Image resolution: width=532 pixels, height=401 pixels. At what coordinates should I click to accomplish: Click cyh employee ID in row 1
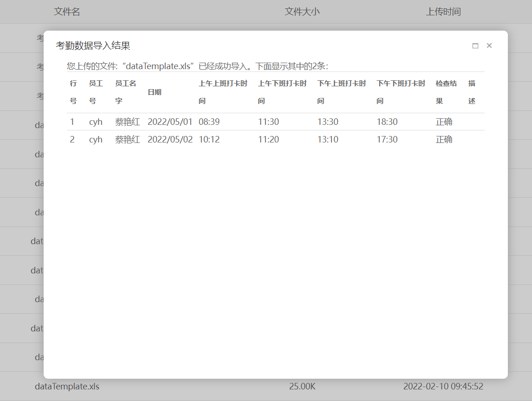(x=96, y=122)
